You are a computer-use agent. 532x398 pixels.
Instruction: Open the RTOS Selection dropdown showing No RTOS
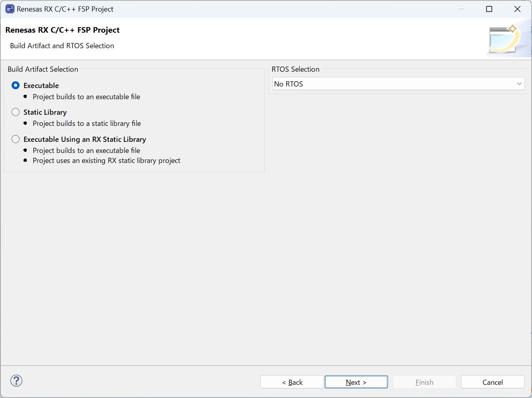click(398, 84)
